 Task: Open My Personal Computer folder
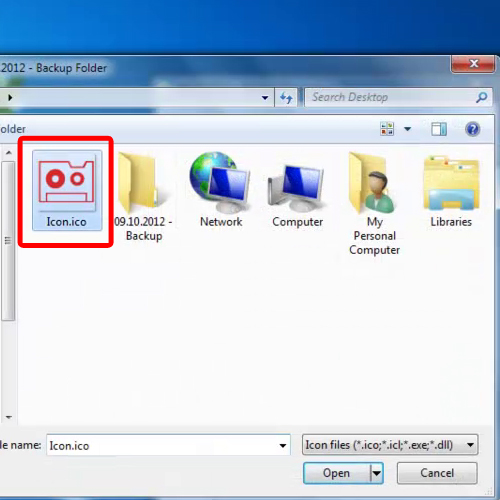click(374, 203)
